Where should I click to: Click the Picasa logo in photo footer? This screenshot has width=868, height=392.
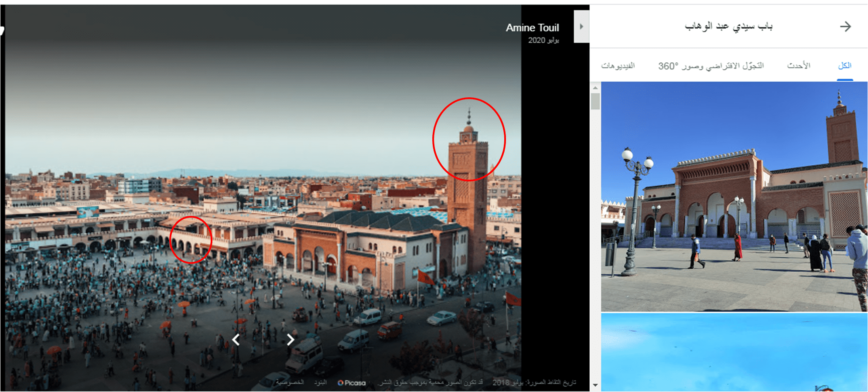(352, 383)
